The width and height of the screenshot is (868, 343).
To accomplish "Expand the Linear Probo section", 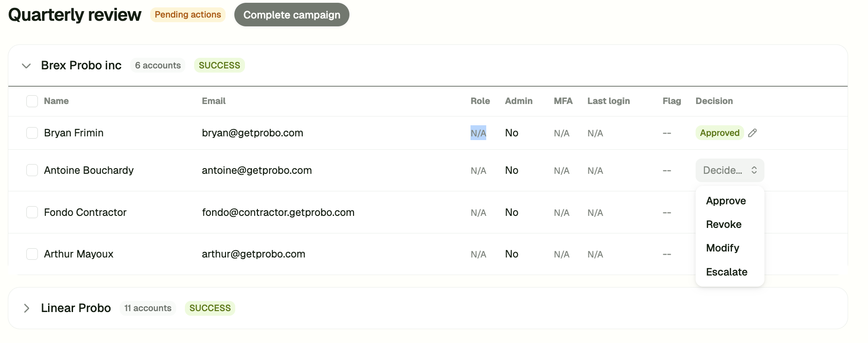I will pyautogui.click(x=26, y=308).
